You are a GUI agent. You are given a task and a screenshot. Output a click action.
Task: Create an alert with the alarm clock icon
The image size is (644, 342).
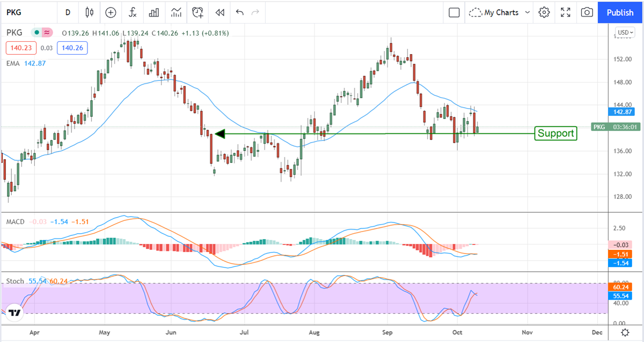coord(198,12)
